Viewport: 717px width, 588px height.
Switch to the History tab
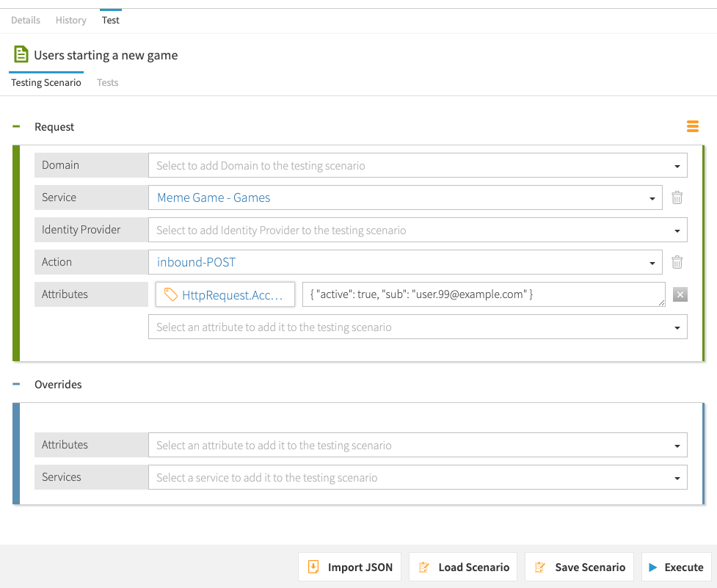(x=71, y=20)
